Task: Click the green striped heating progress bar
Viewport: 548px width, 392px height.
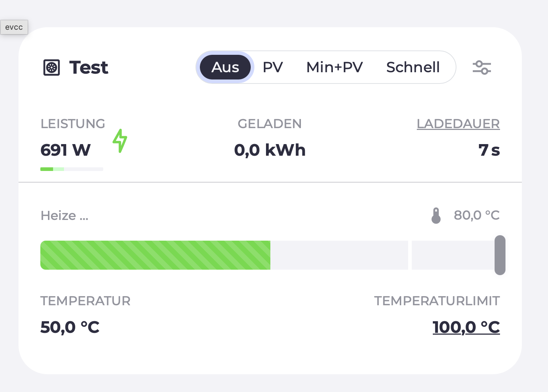Action: pyautogui.click(x=155, y=255)
